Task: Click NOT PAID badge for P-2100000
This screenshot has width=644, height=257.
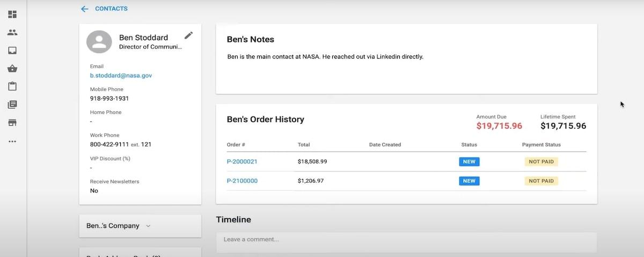Action: (x=541, y=181)
